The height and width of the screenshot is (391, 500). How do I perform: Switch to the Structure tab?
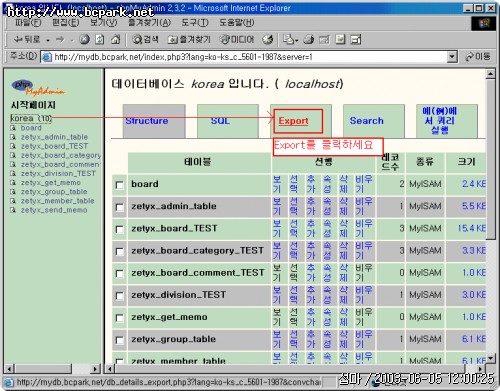[154, 121]
